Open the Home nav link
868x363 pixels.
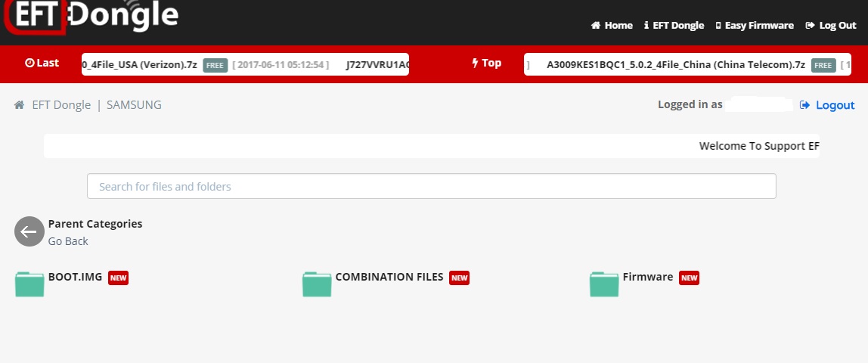[x=612, y=26]
